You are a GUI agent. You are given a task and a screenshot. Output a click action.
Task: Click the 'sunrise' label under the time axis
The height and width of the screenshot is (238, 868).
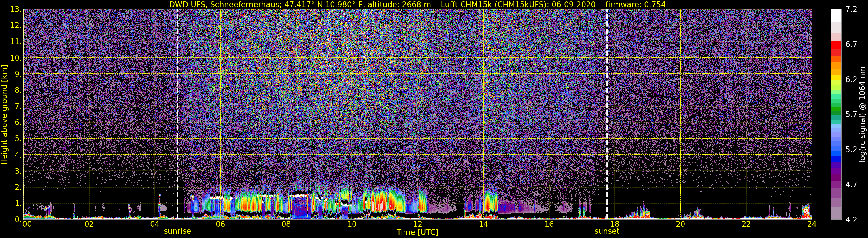click(x=177, y=231)
